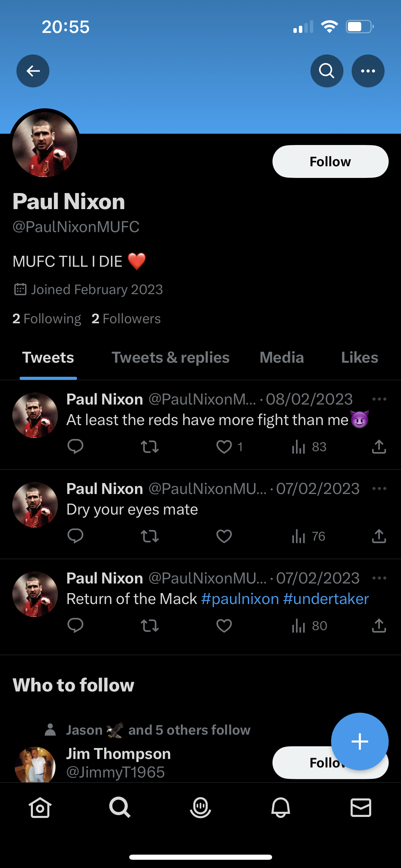Screen dimensions: 401x868
Task: View the Likes tab
Action: click(359, 358)
